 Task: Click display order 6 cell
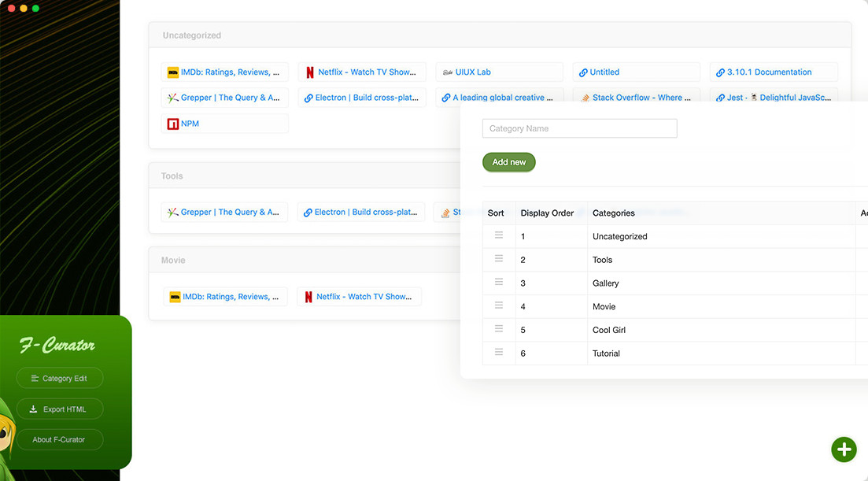(552, 353)
